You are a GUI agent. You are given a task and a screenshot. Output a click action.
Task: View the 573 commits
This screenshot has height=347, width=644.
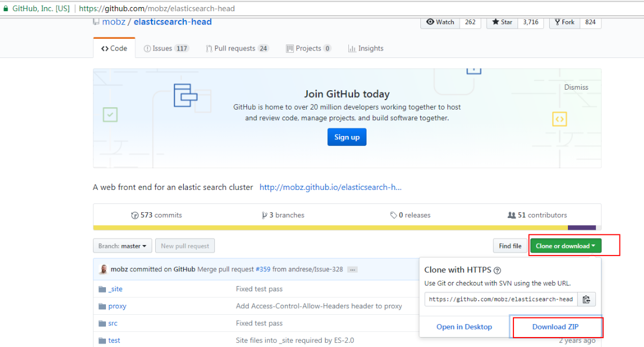156,215
